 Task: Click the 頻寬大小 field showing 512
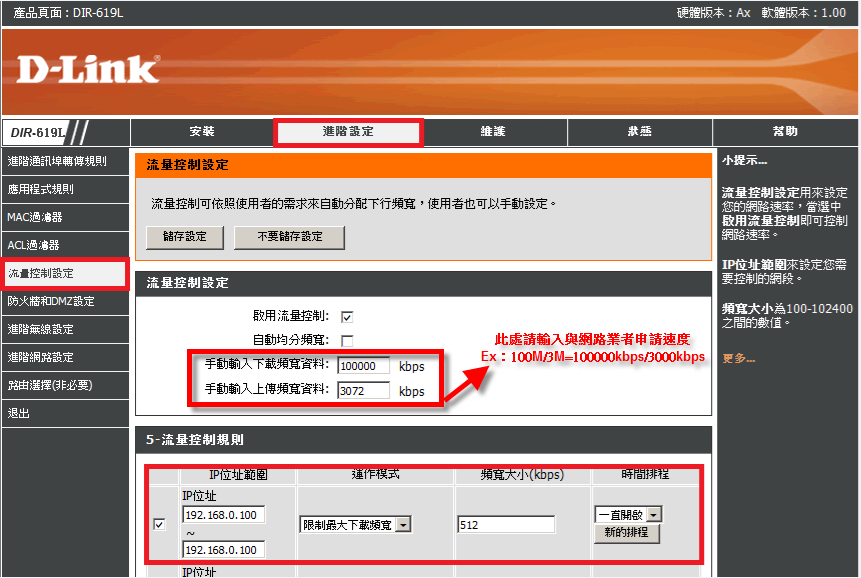pos(506,525)
